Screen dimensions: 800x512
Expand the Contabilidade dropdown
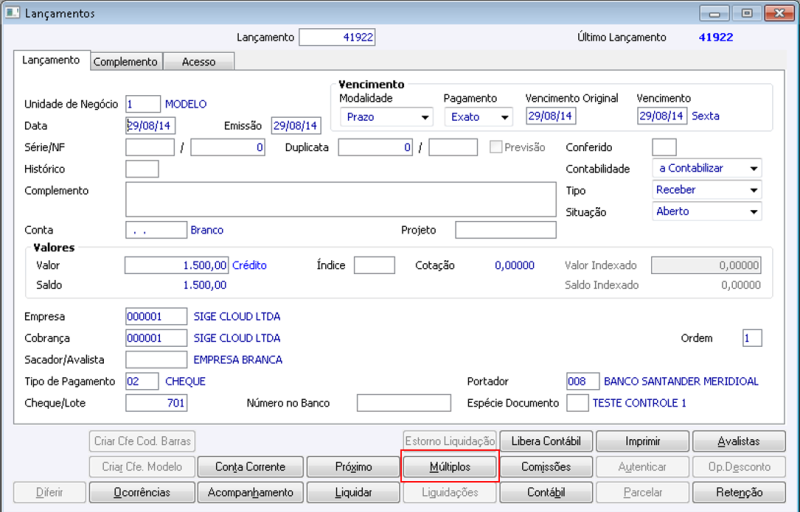tap(707, 168)
